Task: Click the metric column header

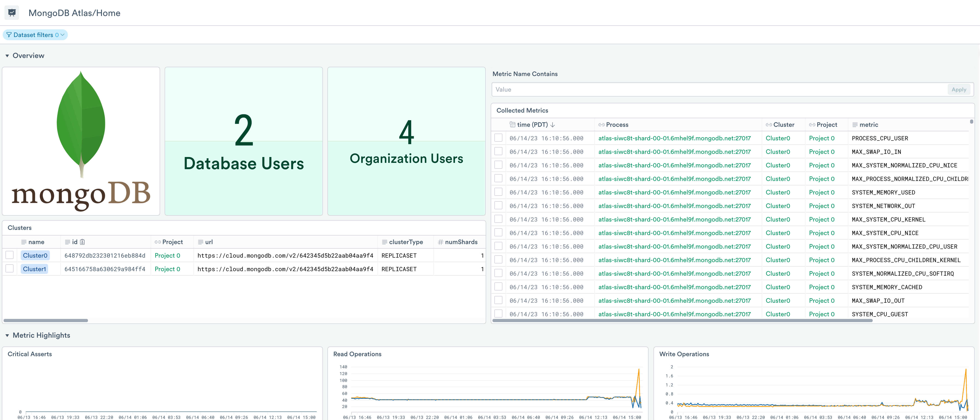Action: 869,125
